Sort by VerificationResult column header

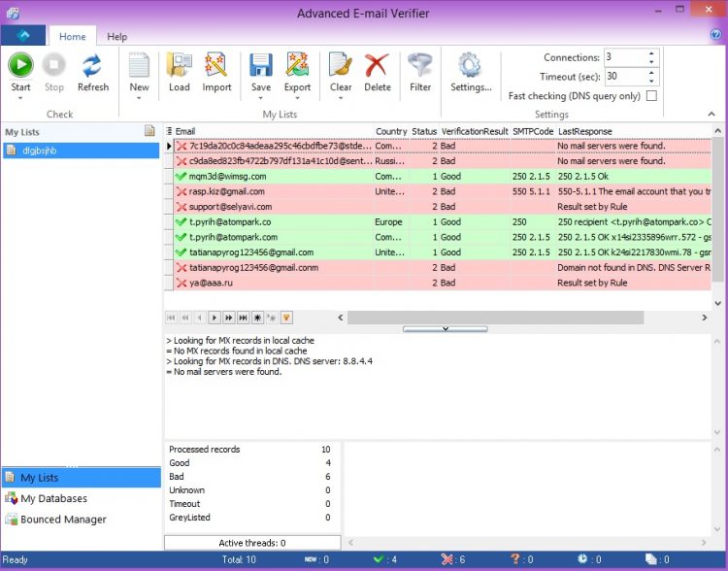pos(475,131)
